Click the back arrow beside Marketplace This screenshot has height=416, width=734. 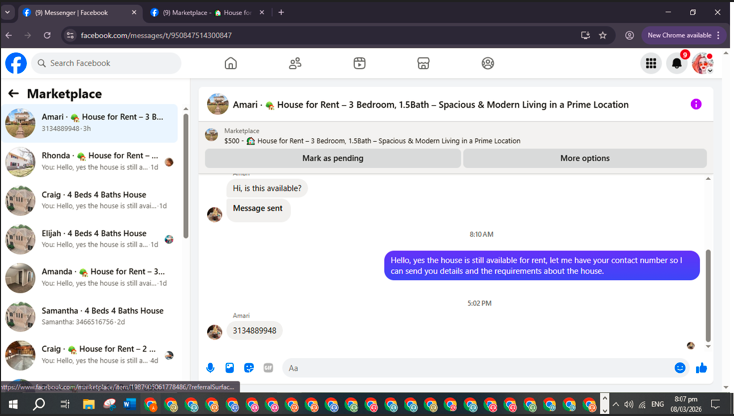(x=14, y=94)
